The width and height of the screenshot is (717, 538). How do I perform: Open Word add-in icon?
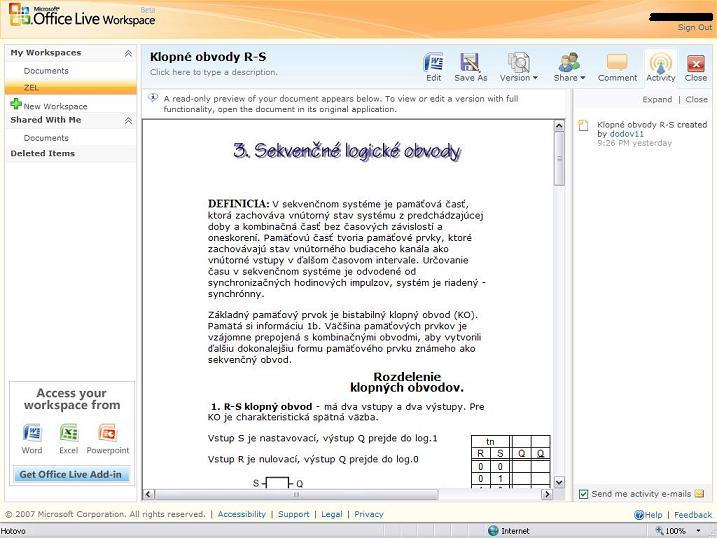tap(32, 433)
